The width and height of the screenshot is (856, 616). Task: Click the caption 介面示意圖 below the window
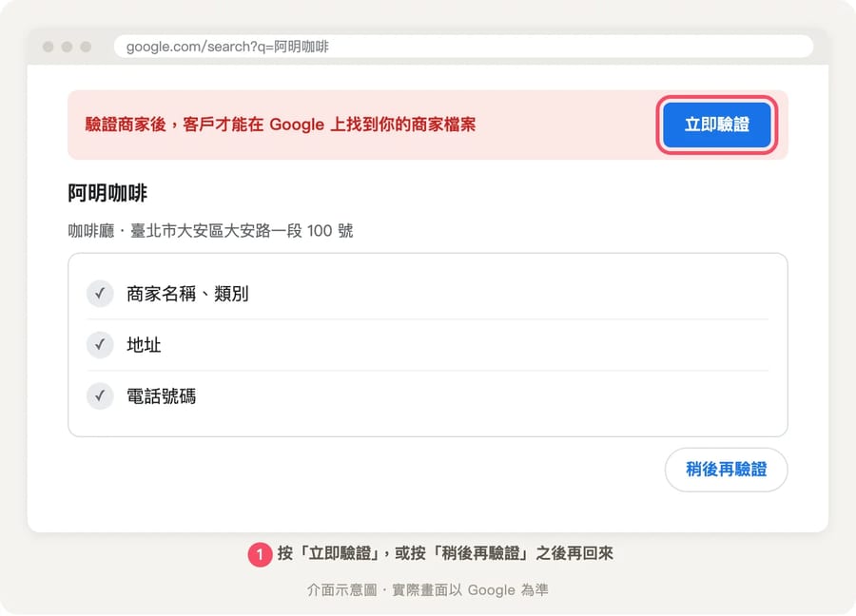(x=341, y=589)
